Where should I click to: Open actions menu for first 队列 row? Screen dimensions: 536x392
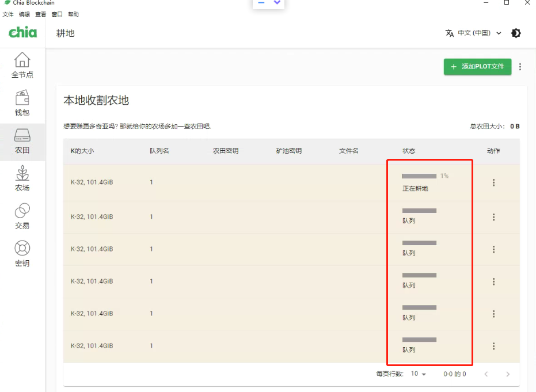493,217
